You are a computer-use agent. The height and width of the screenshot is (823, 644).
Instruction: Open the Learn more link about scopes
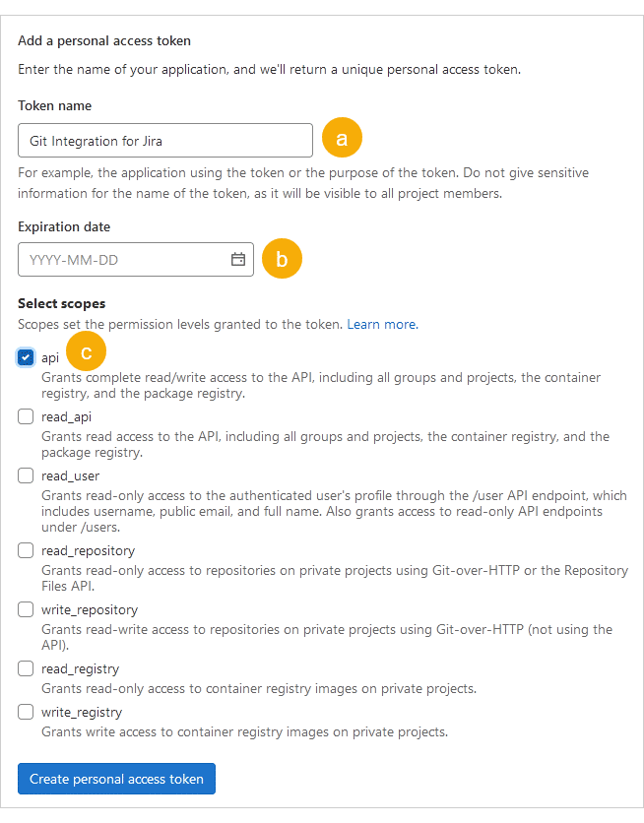pos(381,323)
